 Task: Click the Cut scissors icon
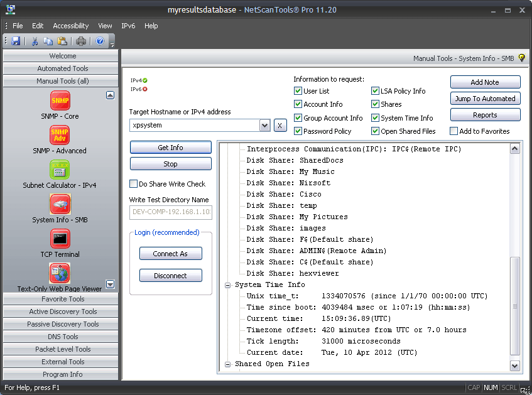click(35, 41)
